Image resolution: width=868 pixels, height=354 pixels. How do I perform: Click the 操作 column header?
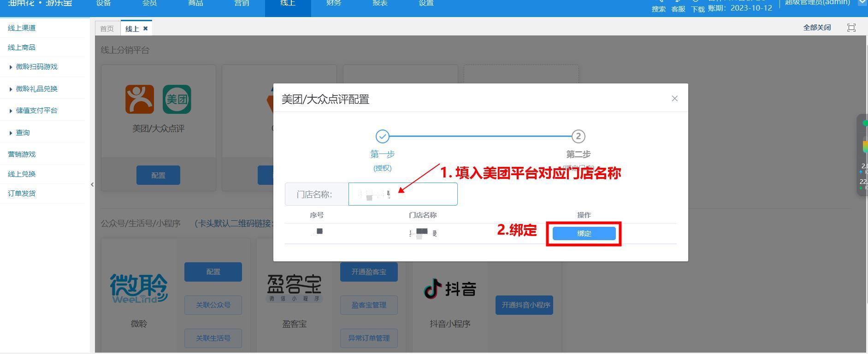pyautogui.click(x=584, y=215)
